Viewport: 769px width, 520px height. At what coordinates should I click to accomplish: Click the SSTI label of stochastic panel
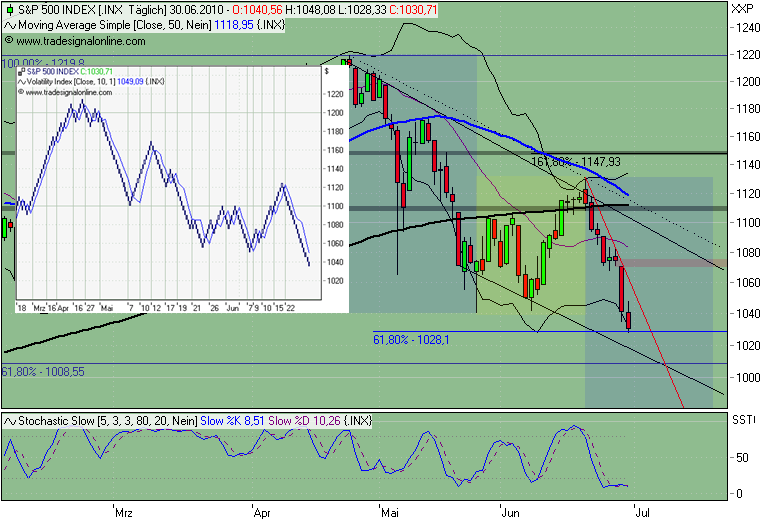point(743,420)
